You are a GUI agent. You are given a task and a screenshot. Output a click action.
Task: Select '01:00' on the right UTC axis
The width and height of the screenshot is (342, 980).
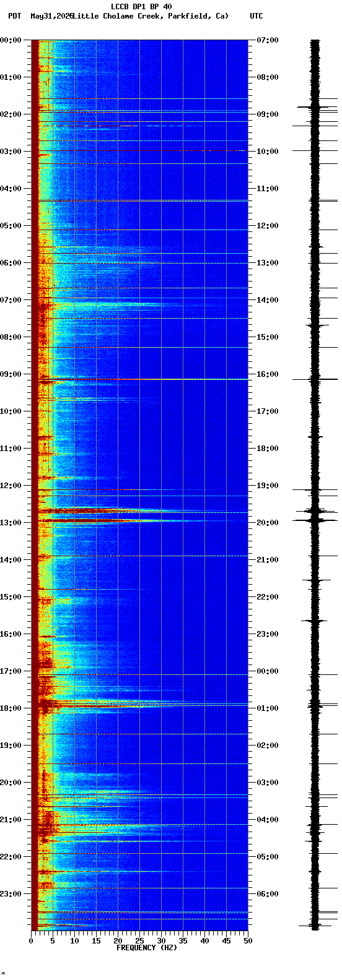point(268,708)
